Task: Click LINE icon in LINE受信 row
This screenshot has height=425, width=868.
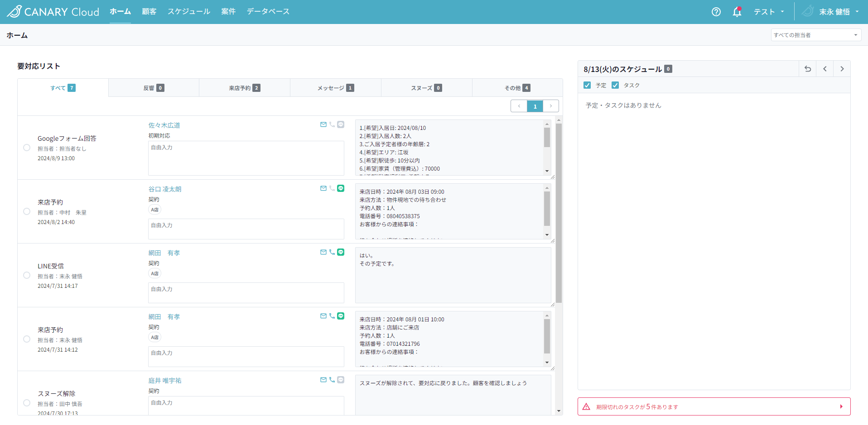Action: click(341, 252)
